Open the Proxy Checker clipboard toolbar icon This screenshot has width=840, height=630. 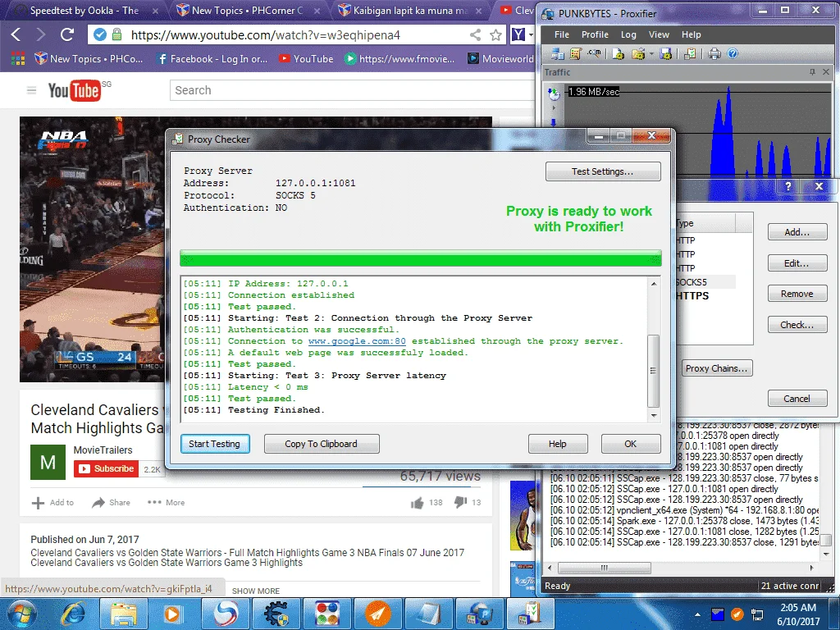[690, 53]
